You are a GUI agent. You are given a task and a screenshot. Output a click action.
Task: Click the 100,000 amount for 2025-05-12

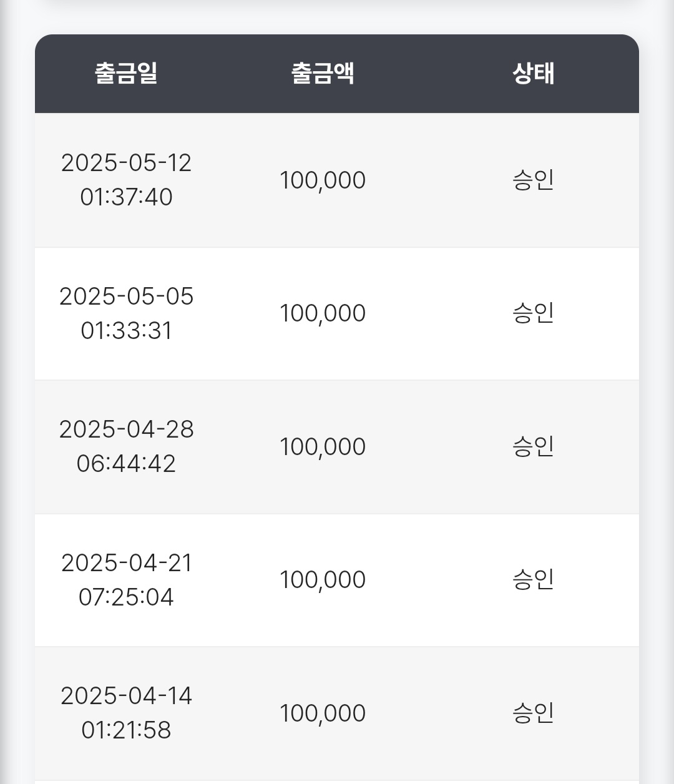(x=323, y=180)
